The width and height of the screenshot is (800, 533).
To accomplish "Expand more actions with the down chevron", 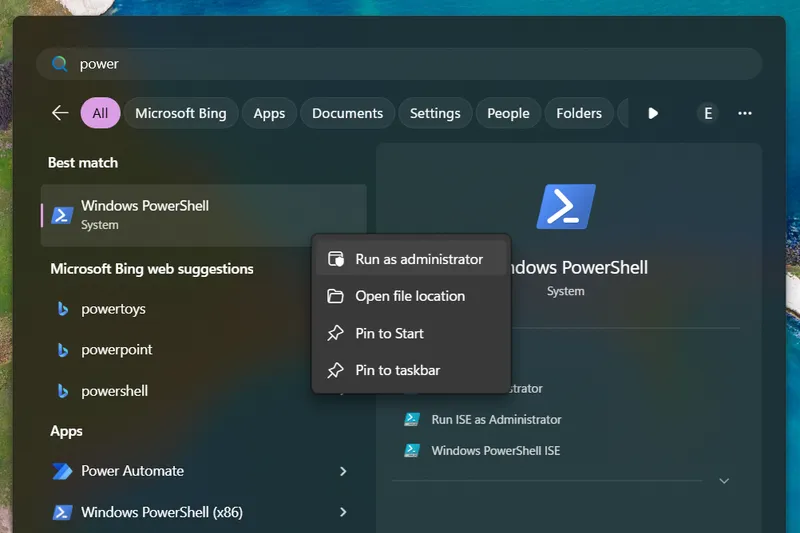I will 724,481.
